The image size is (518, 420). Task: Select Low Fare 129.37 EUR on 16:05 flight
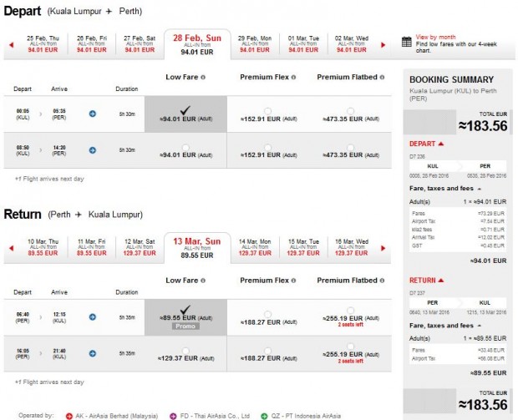coord(185,351)
